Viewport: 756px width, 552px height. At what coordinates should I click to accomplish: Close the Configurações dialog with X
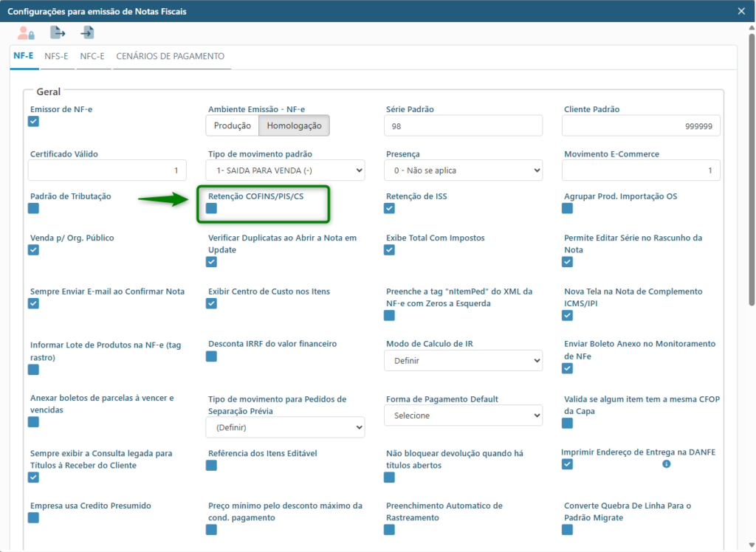tap(741, 10)
